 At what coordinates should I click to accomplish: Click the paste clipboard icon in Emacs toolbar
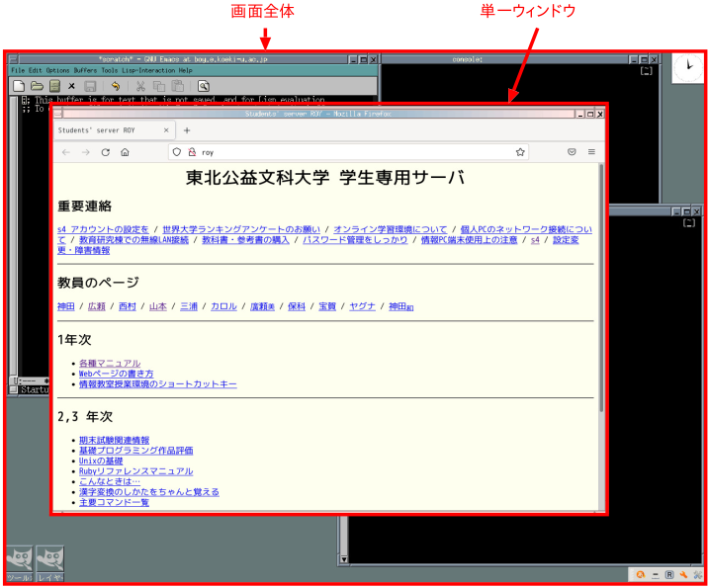pyautogui.click(x=178, y=86)
